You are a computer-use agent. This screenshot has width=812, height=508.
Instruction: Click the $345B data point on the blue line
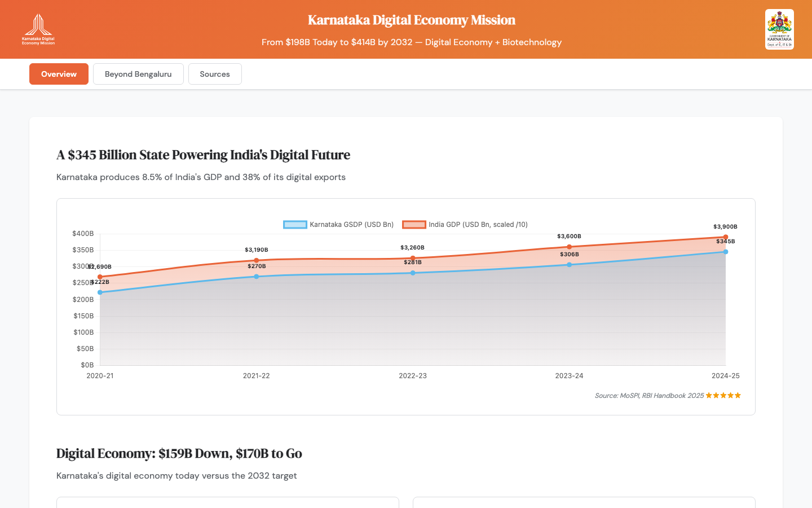coord(726,252)
